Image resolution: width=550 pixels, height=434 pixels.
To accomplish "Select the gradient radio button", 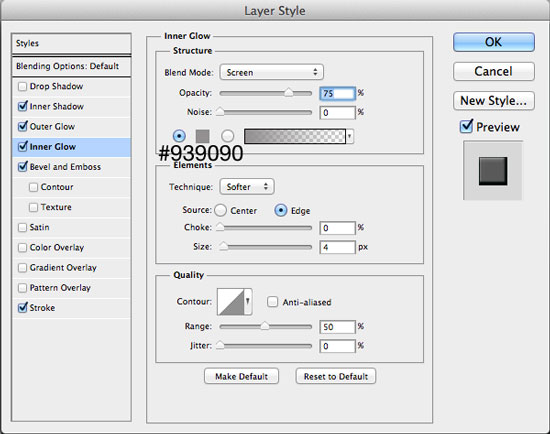I will pyautogui.click(x=228, y=136).
